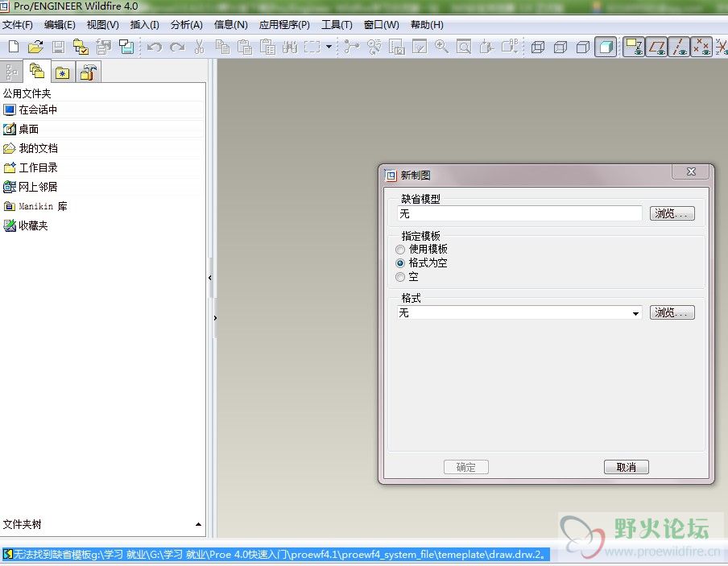Collapse the navigator with the left arrow handle
The height and width of the screenshot is (566, 728).
pyautogui.click(x=210, y=278)
